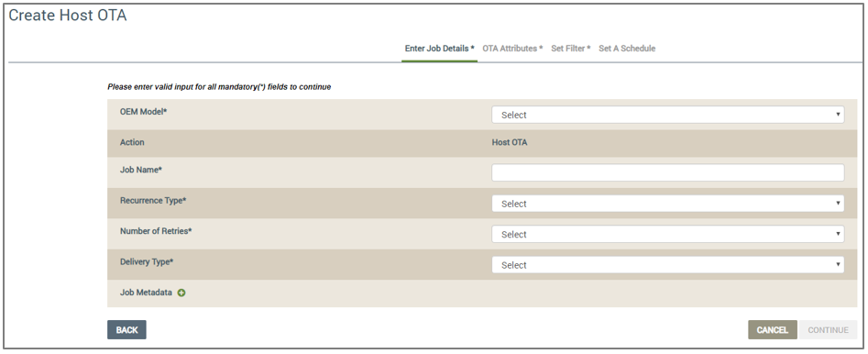Click the CONTINUE button
Screen dimensions: 868x354
pos(829,329)
